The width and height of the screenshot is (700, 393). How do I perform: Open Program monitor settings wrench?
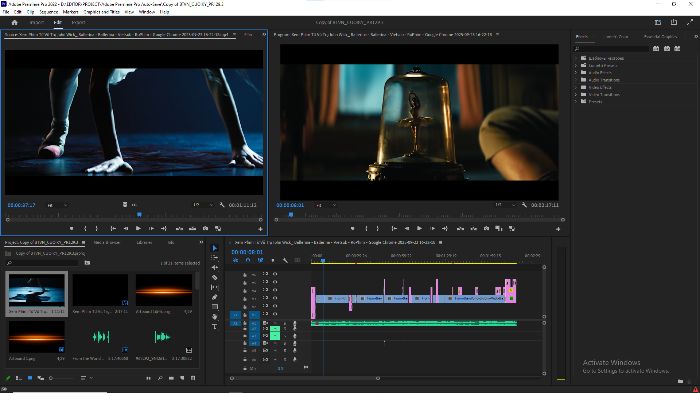coord(524,205)
